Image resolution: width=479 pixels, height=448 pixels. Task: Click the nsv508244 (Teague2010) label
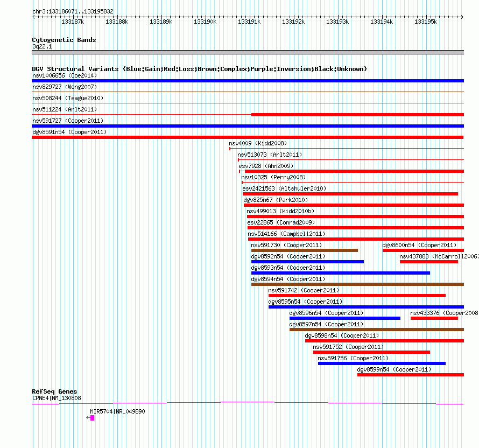68,98
